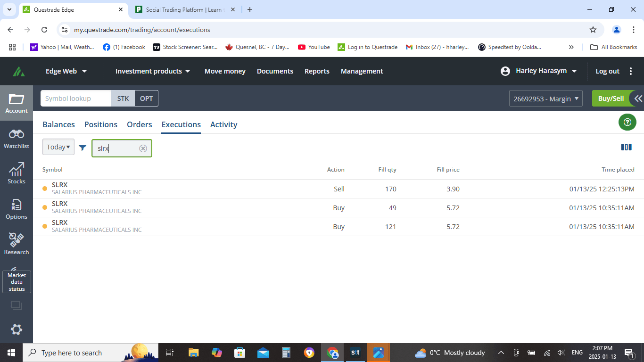Select the STK symbol type toggle
This screenshot has width=644, height=362.
tap(123, 99)
